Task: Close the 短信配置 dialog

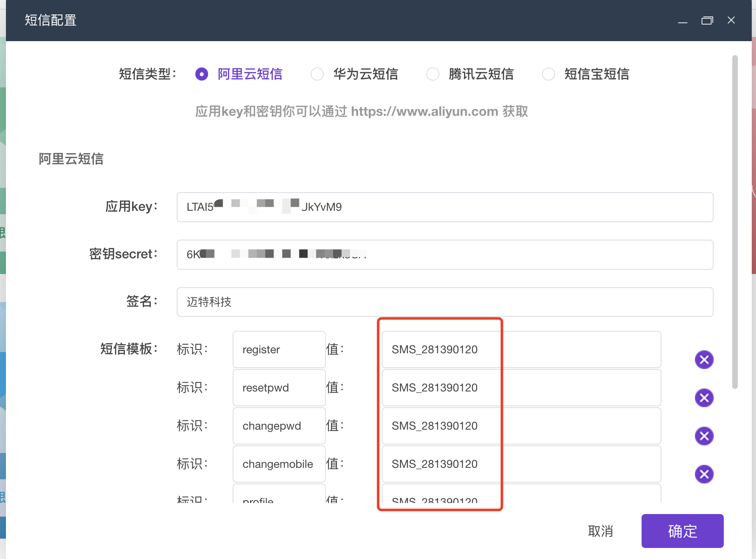Action: pyautogui.click(x=731, y=20)
